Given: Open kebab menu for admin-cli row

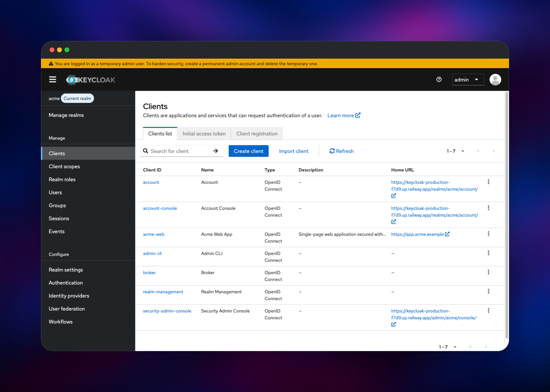Looking at the screenshot, I should click(488, 253).
